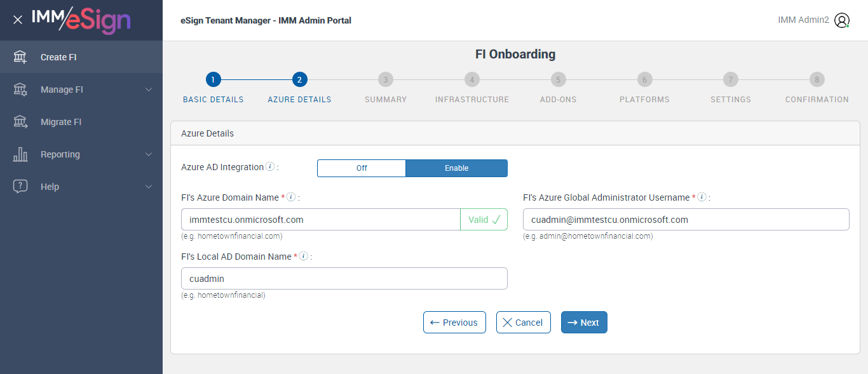Go to the INFRASTRUCTURE step label
The image size is (868, 374).
472,100
